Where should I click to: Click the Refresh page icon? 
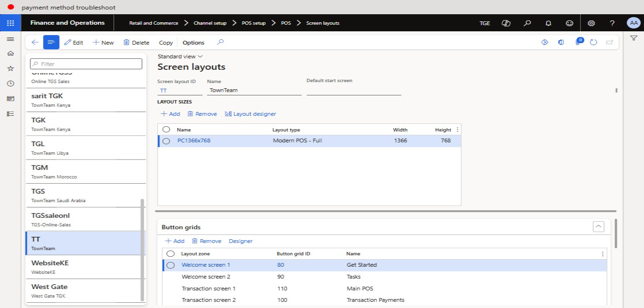click(593, 42)
